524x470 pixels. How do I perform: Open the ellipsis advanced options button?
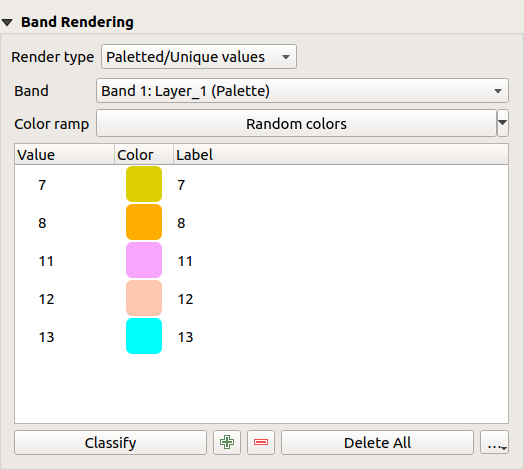[495, 442]
